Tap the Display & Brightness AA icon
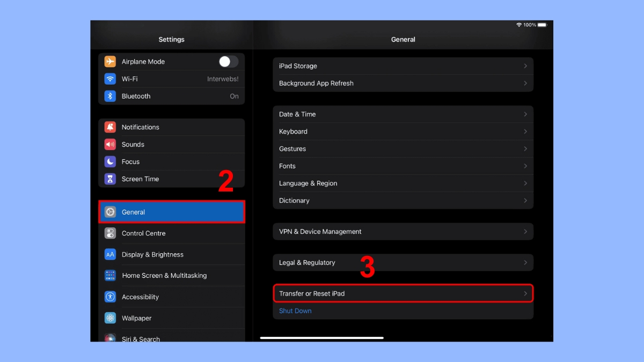The image size is (644, 362). click(x=110, y=255)
